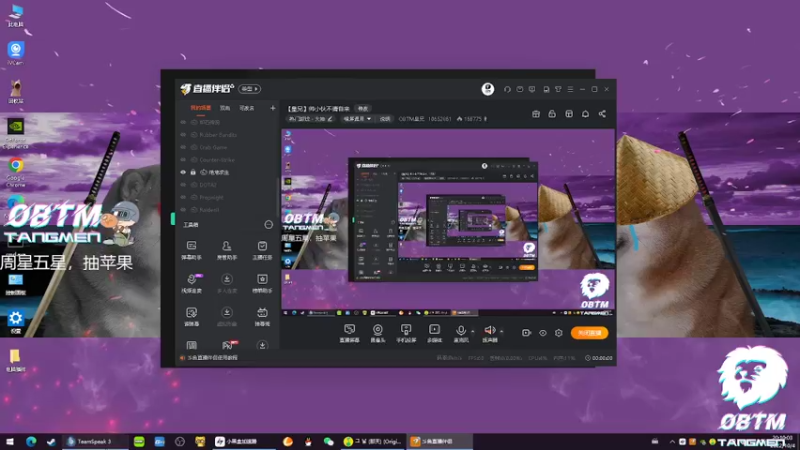Toggle preview eye icon near stream button
Image resolution: width=800 pixels, height=450 pixels.
(543, 333)
